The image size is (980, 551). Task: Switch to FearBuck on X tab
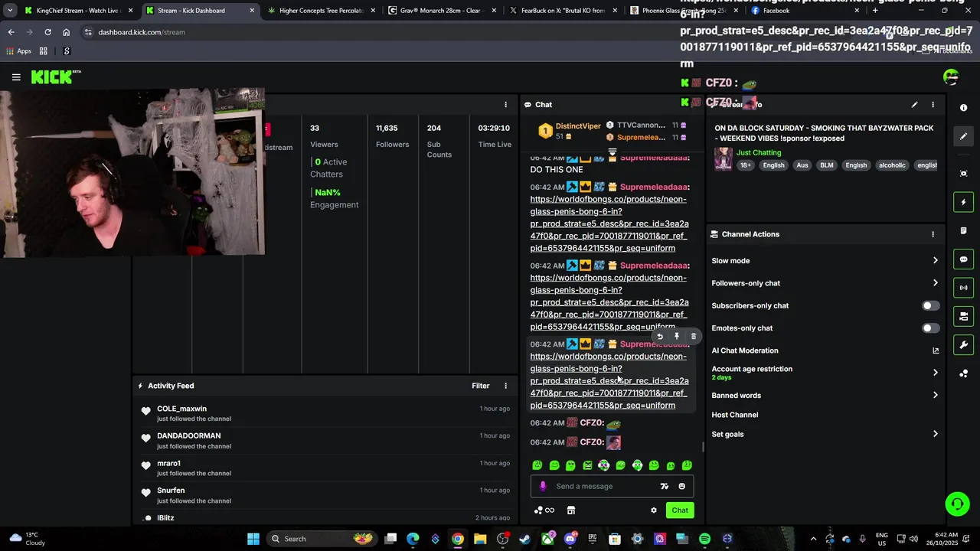pyautogui.click(x=563, y=11)
